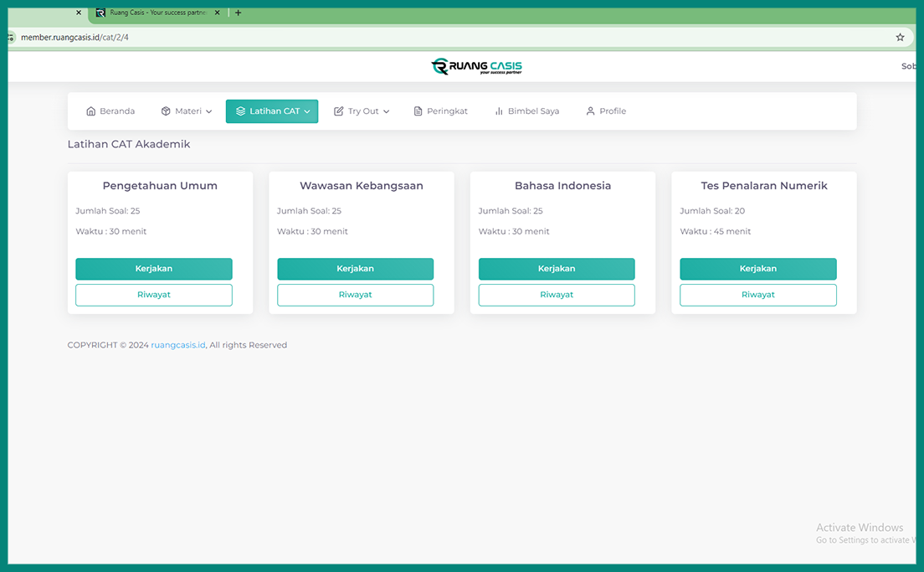The height and width of the screenshot is (572, 924).
Task: Expand the Materi dropdown chevron
Action: coord(209,111)
